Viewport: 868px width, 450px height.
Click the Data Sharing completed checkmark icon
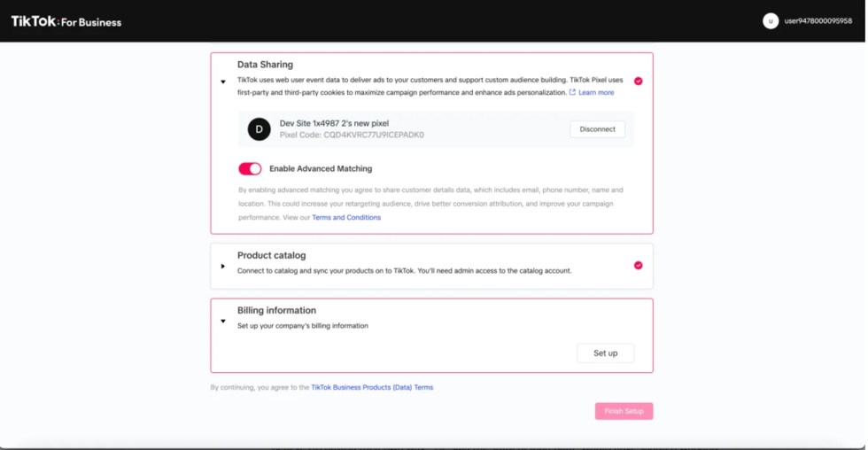pyautogui.click(x=638, y=81)
